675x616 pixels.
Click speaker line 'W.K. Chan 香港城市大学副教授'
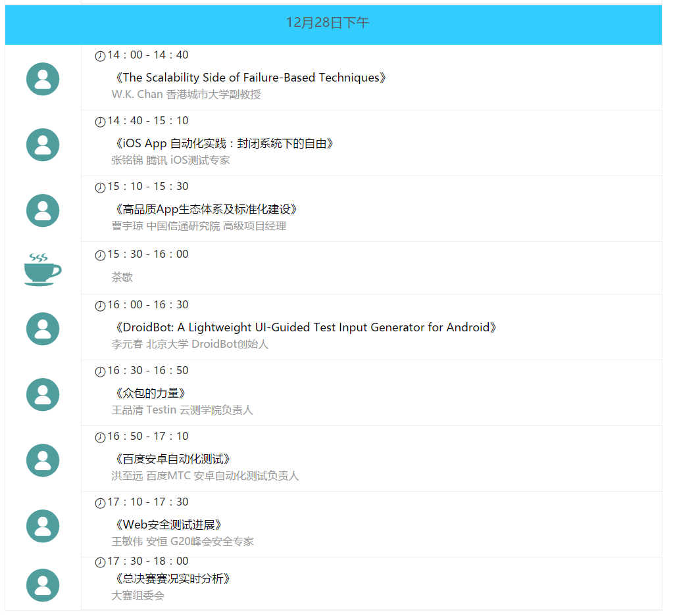186,95
